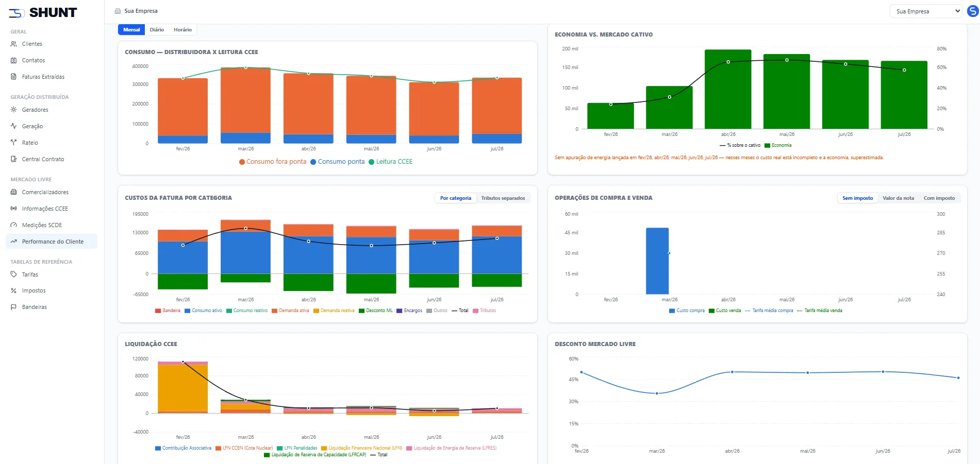Toggle Desconto ML legend entry
Viewport: 980px width, 464px height.
tap(376, 311)
